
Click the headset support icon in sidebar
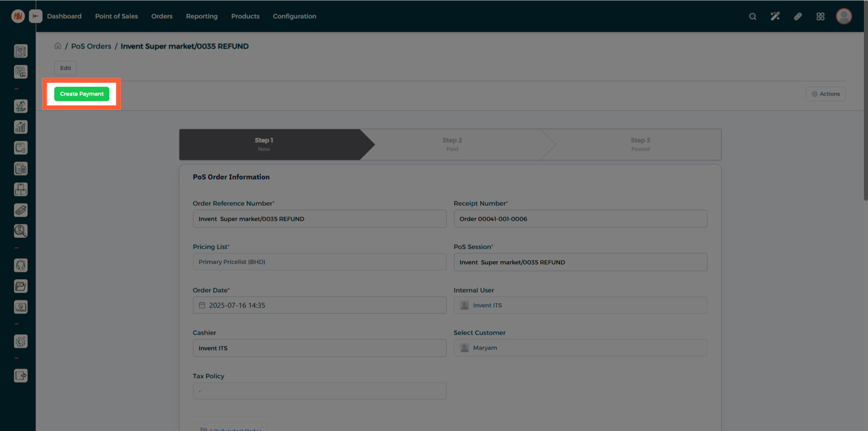[21, 266]
